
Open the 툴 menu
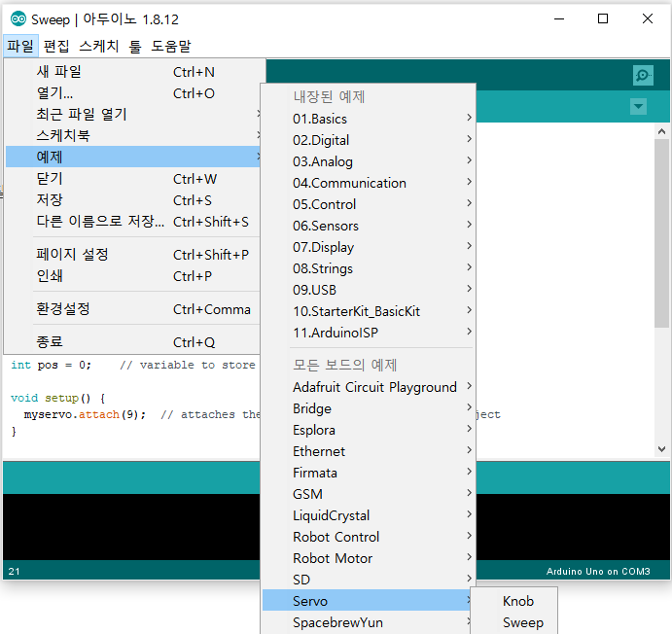(x=135, y=46)
